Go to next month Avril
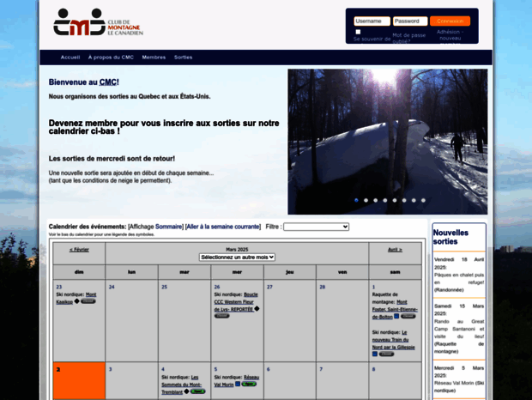Image resolution: width=532 pixels, height=400 pixels. click(x=395, y=250)
